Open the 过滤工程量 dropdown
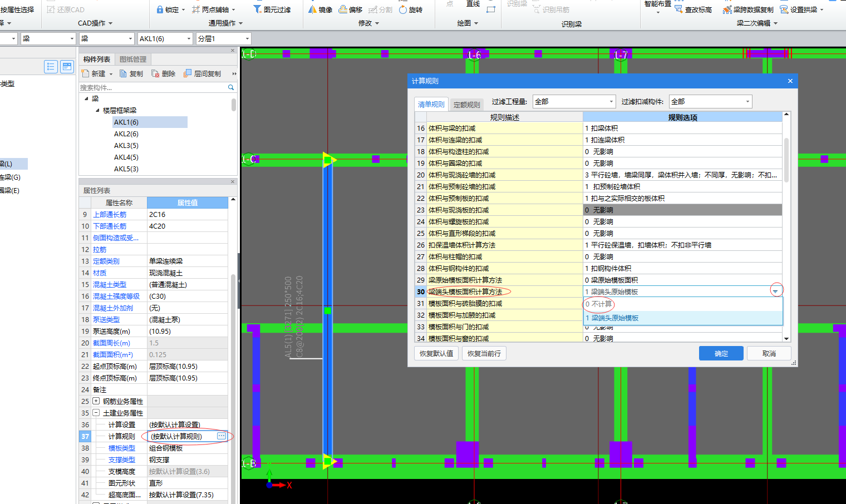 pyautogui.click(x=611, y=102)
